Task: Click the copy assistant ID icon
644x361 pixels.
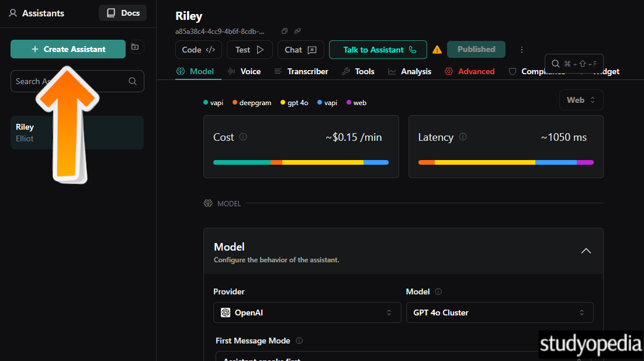Action: click(x=285, y=31)
